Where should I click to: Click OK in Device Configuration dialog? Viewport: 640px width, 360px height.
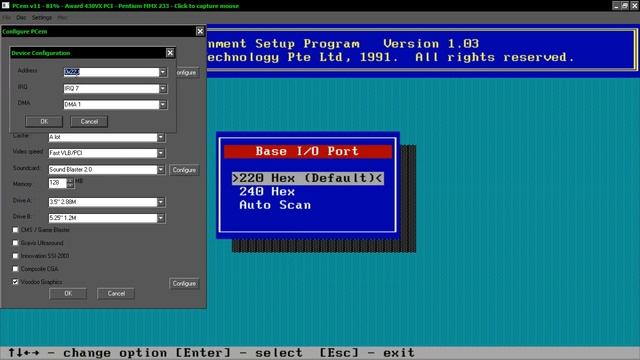[44, 122]
